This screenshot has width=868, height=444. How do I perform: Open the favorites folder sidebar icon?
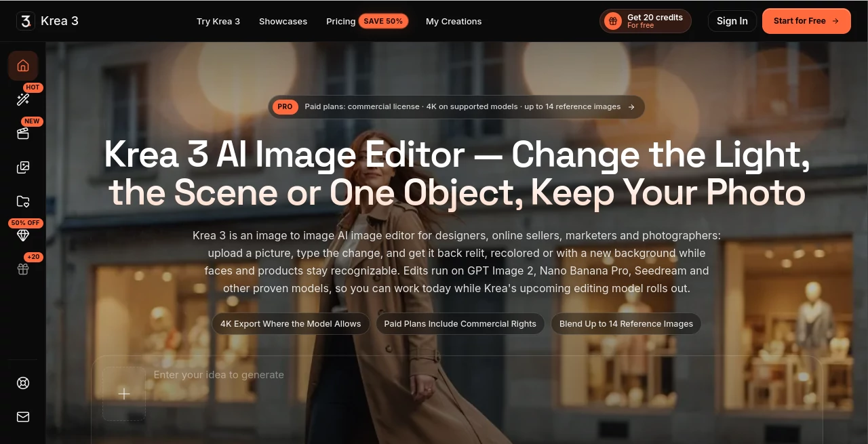(x=23, y=201)
